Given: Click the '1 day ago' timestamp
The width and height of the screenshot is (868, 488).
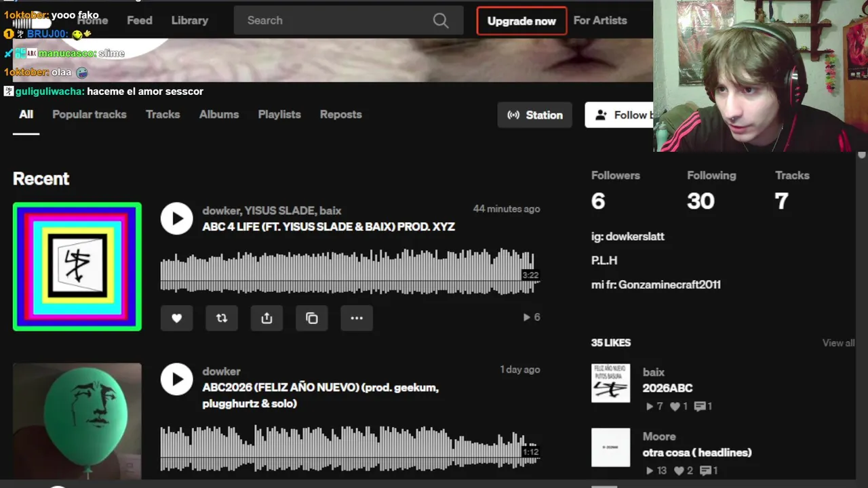Looking at the screenshot, I should pos(520,369).
